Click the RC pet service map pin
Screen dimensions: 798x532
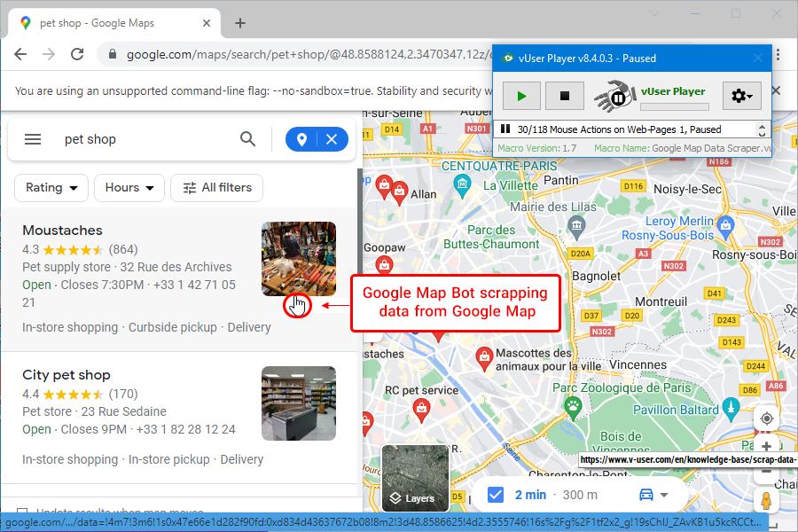click(x=421, y=410)
